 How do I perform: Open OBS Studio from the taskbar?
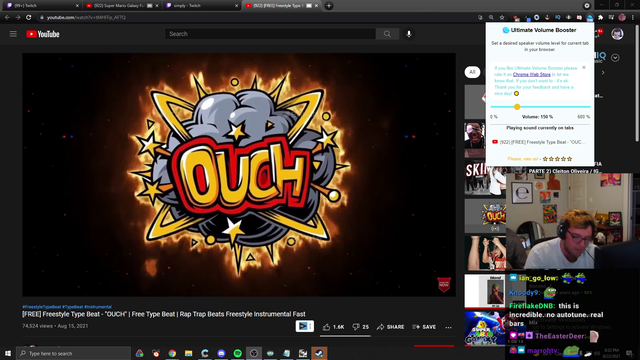(x=254, y=353)
